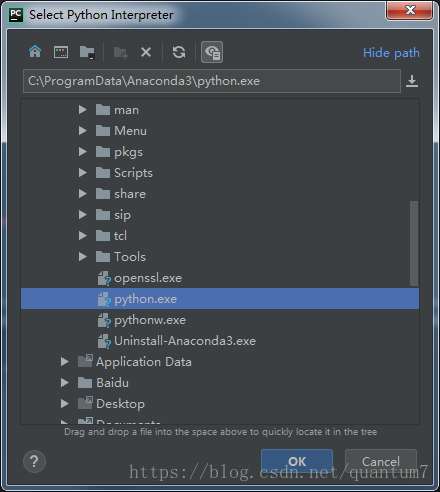Select Uninstall-Anaconda3.exe file
Image resolution: width=440 pixels, height=492 pixels.
(185, 341)
